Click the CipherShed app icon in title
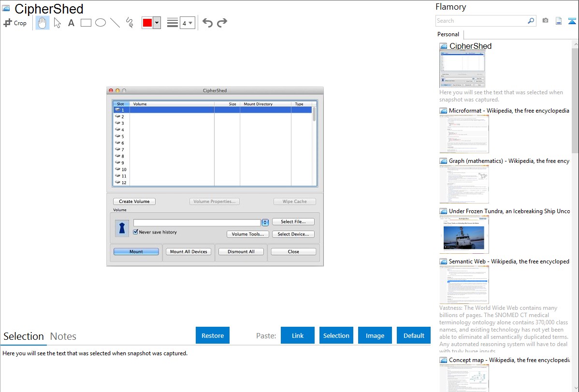The height and width of the screenshot is (392, 579). coord(6,8)
